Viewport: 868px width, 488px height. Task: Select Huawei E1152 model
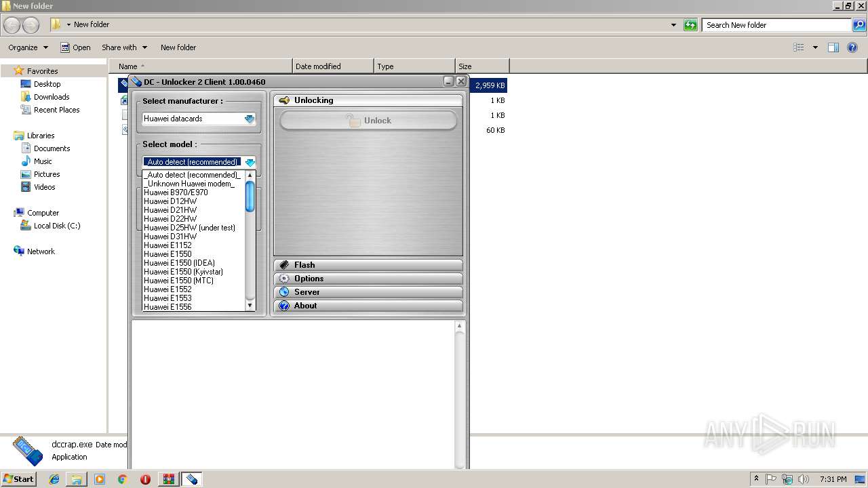click(x=193, y=245)
